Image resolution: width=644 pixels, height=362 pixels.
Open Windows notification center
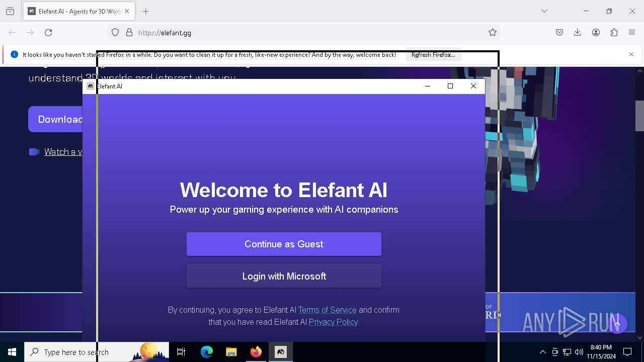(627, 352)
